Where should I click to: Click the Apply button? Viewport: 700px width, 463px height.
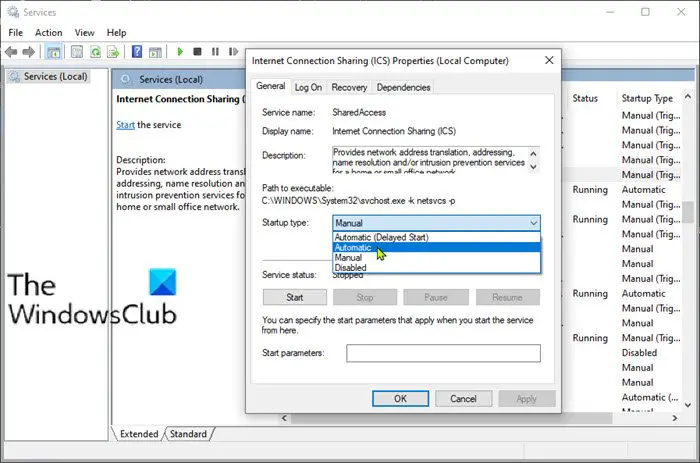(527, 399)
